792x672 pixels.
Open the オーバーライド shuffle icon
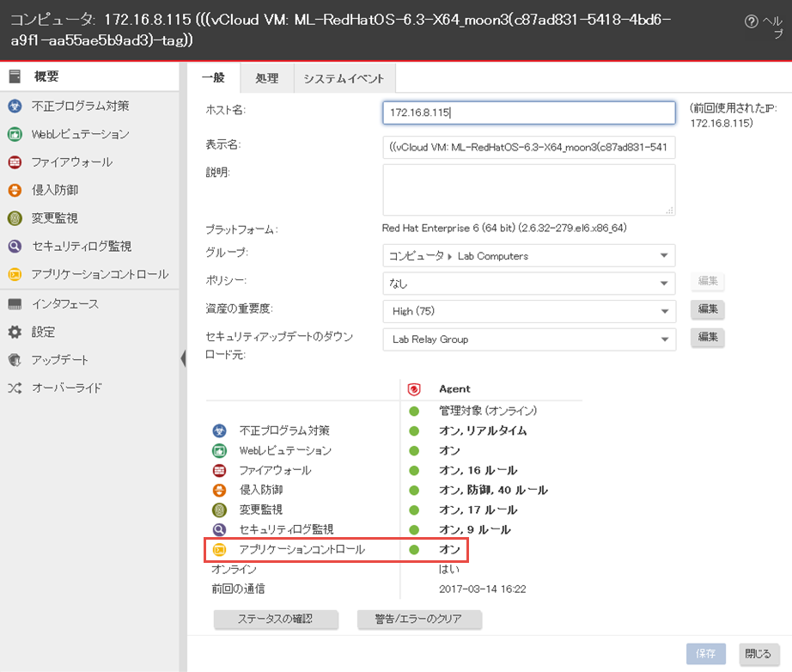coord(14,388)
